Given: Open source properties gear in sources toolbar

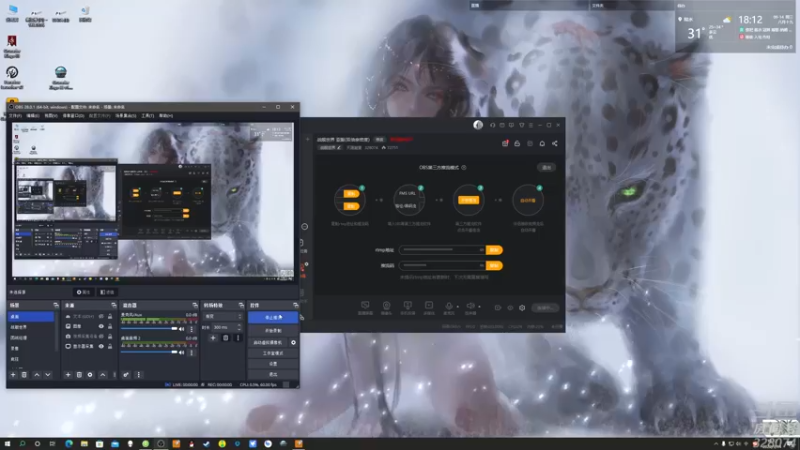Looking at the screenshot, I should [90, 374].
